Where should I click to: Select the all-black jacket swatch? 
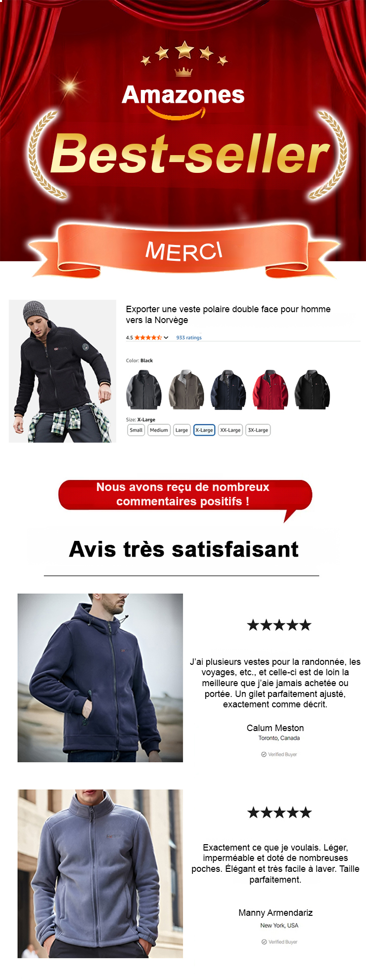[312, 390]
